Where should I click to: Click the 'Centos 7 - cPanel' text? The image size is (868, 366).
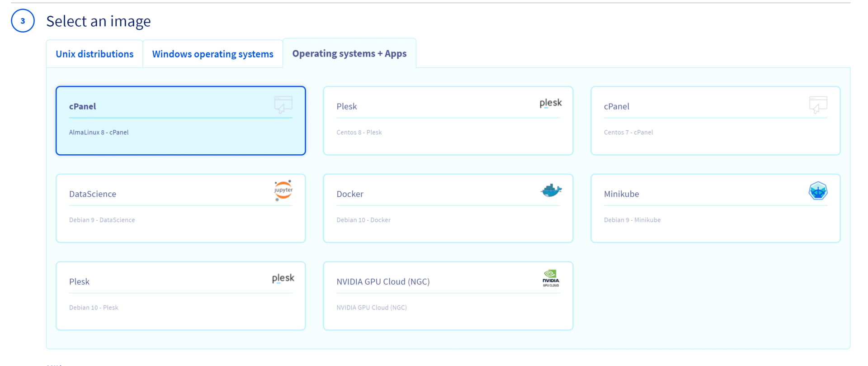(x=628, y=133)
